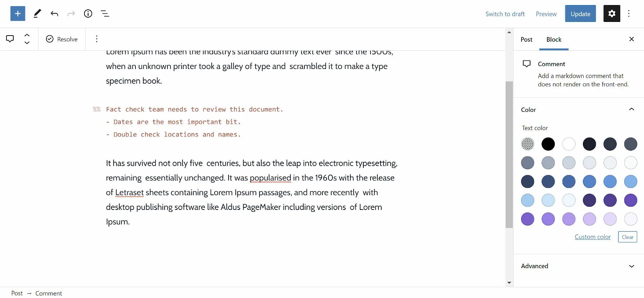
Task: Open the document details info icon
Action: [x=88, y=14]
